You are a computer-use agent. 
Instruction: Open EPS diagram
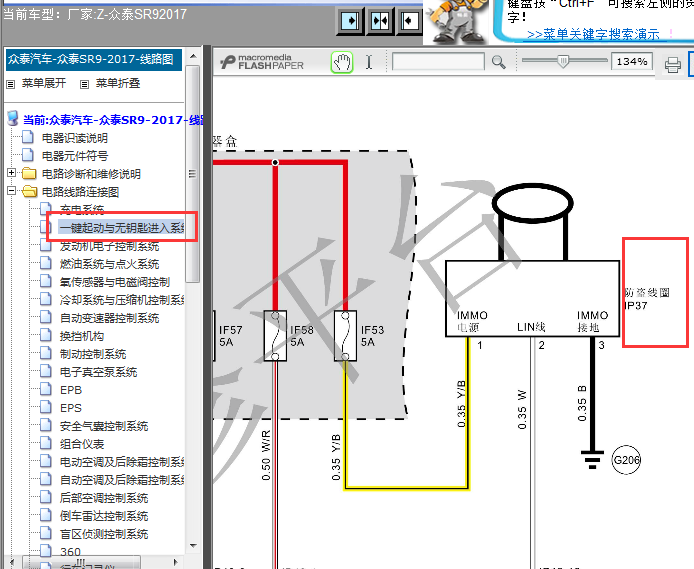pyautogui.click(x=71, y=408)
